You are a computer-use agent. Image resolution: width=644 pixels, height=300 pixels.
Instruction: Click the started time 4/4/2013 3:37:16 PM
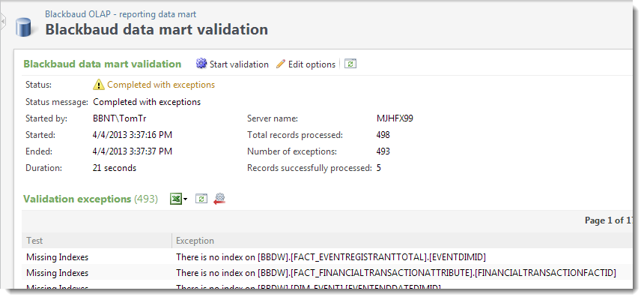(133, 135)
